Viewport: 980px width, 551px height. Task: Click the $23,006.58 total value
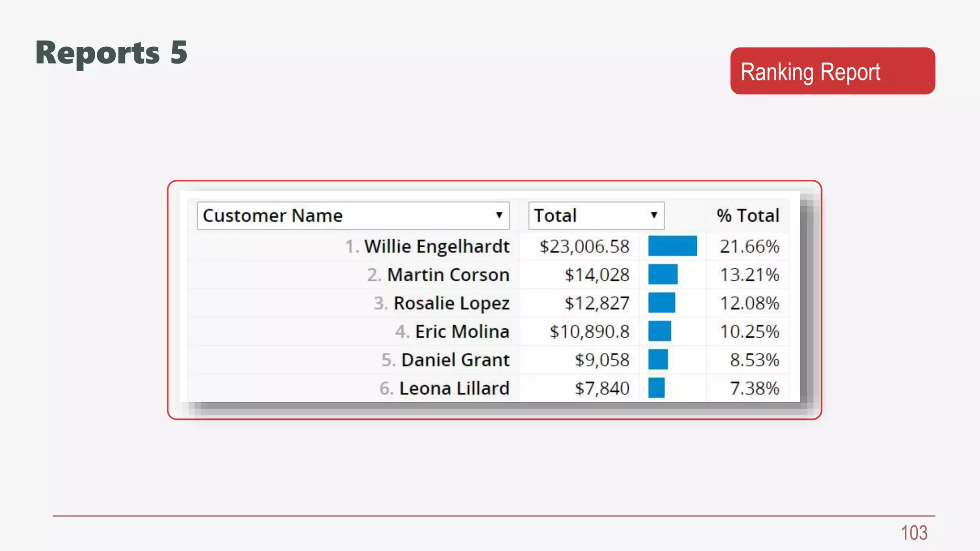click(x=584, y=247)
